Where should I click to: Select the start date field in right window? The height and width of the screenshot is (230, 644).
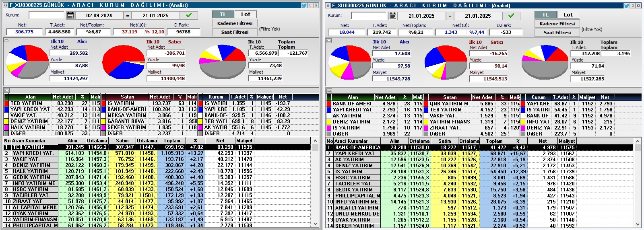(x=421, y=16)
